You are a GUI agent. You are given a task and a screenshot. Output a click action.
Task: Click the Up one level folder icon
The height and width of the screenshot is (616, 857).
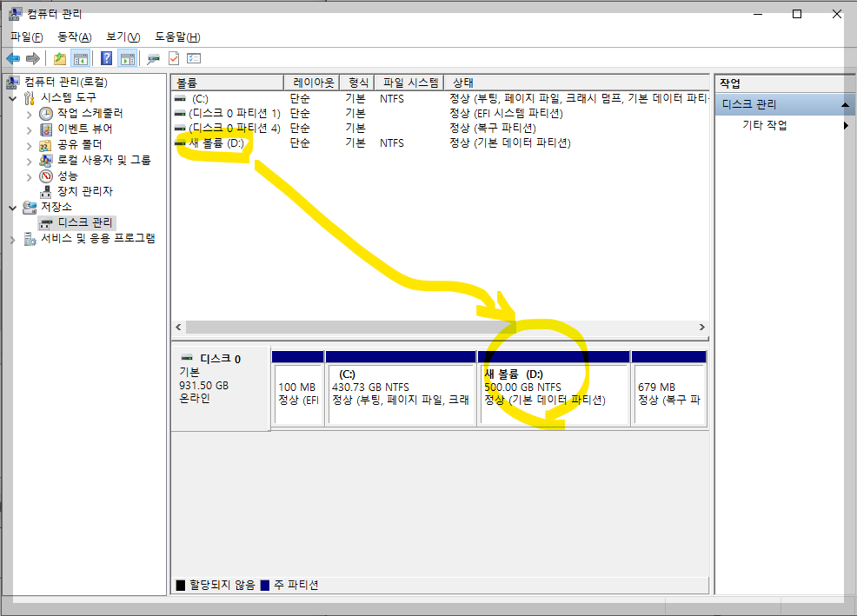click(x=60, y=58)
